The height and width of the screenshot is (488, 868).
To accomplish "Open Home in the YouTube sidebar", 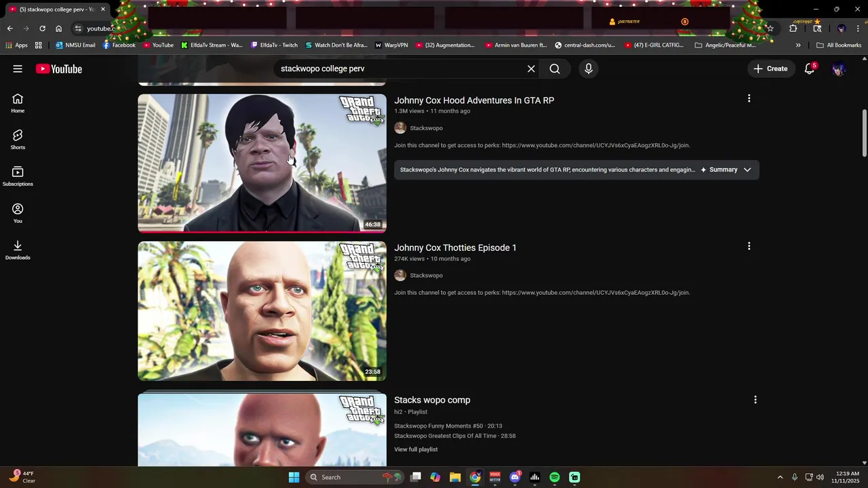I will (18, 103).
